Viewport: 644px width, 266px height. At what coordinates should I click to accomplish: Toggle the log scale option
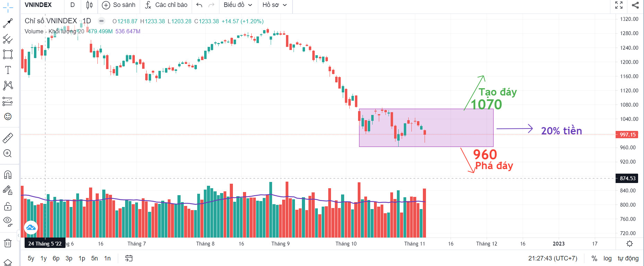[607, 258]
